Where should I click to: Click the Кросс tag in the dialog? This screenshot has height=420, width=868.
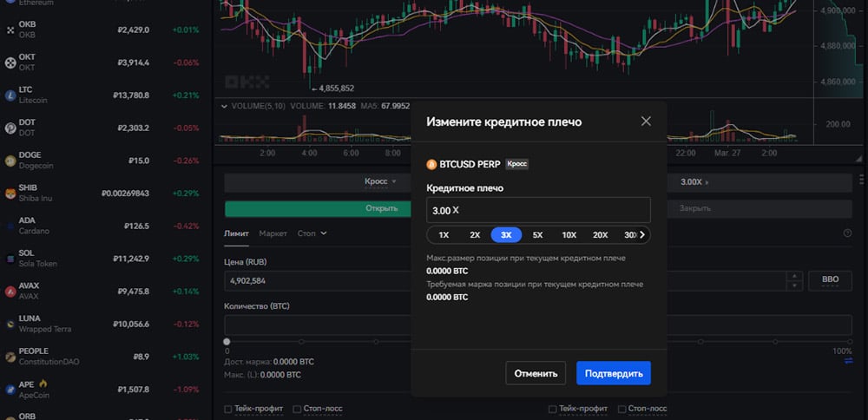[x=517, y=164]
